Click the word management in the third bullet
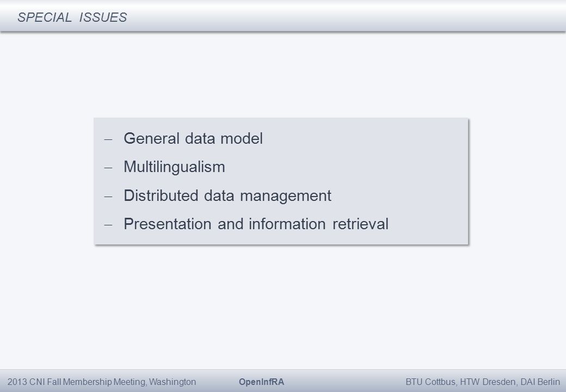Image resolution: width=566 pixels, height=392 pixels. tap(286, 196)
